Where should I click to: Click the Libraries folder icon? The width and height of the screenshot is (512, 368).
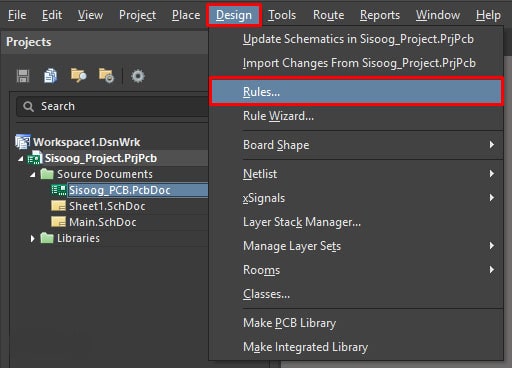47,238
